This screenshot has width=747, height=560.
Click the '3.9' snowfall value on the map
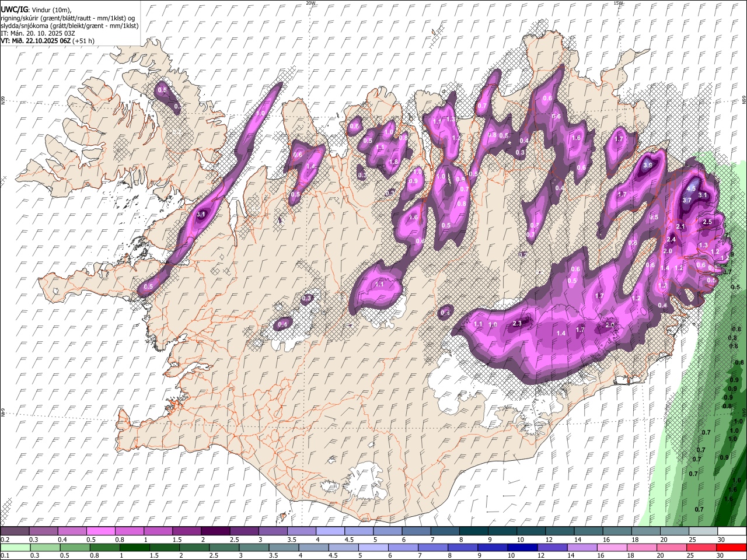coord(647,165)
